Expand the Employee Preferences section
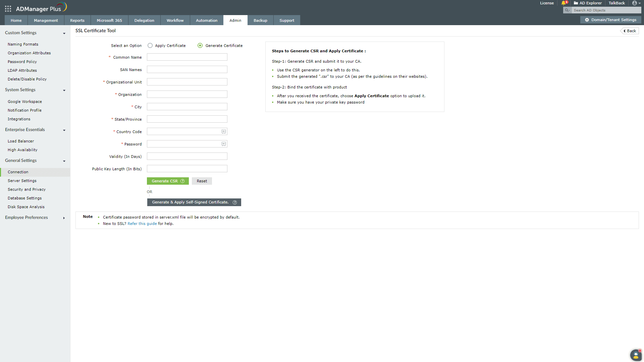The width and height of the screenshot is (644, 362). pos(64,218)
